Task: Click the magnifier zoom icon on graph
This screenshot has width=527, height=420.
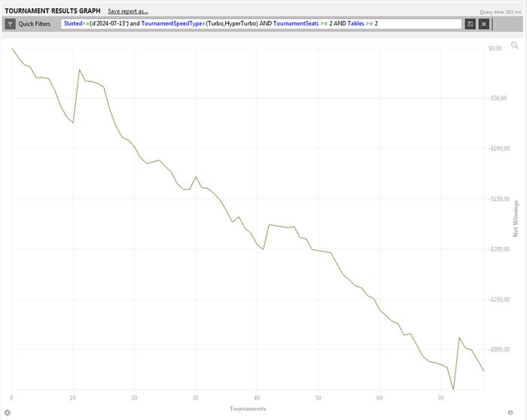Action: point(514,45)
